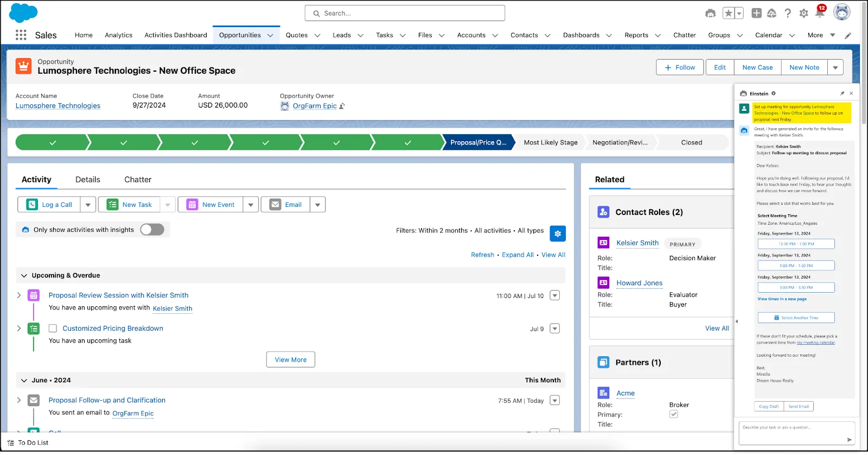Check the Customized Pricing Breakdown task checkbox

click(53, 328)
